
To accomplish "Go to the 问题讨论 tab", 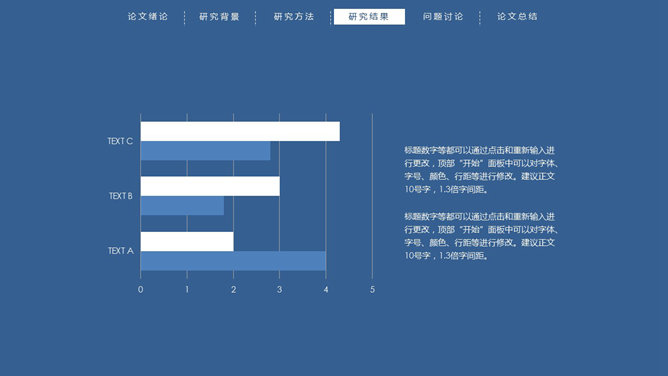I will [443, 17].
